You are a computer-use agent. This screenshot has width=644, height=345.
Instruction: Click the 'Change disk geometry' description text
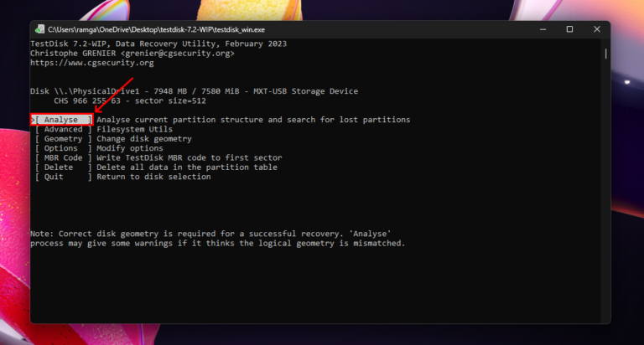click(143, 139)
